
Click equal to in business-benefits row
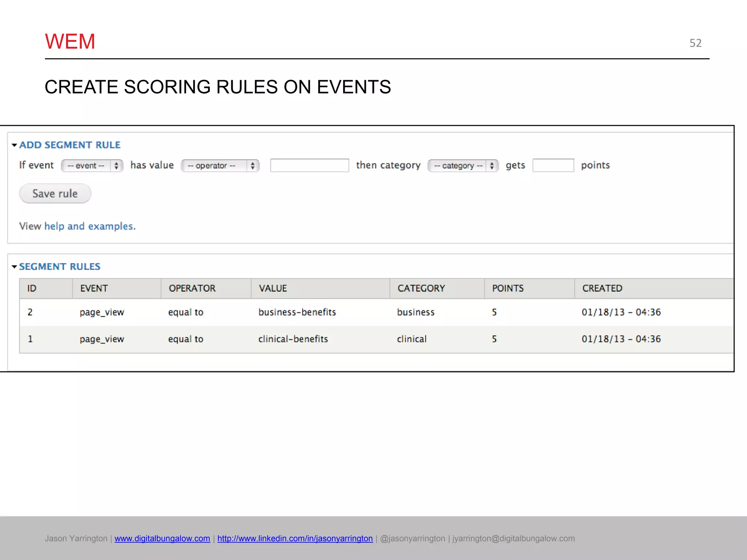pyautogui.click(x=186, y=313)
